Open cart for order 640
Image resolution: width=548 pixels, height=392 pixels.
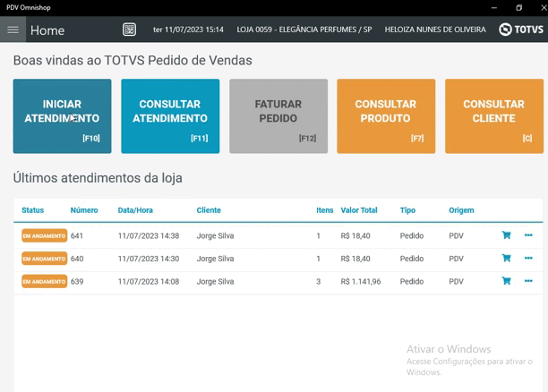[x=506, y=258]
